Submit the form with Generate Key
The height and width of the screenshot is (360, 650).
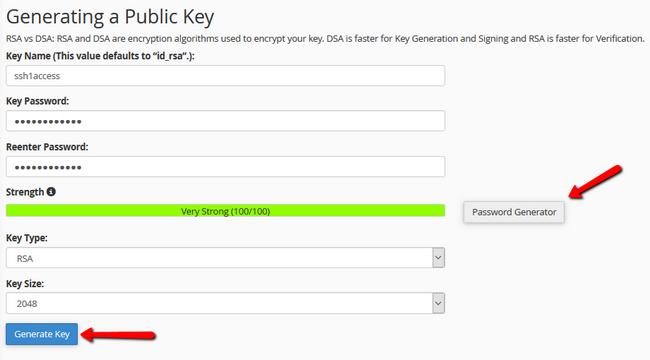(x=42, y=334)
